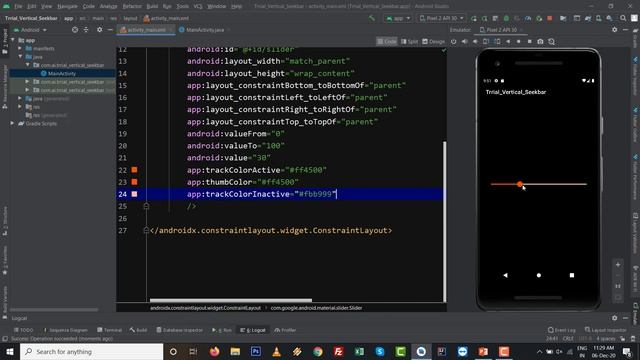Open Layout Inspector
Image resolution: width=640 pixels, height=360 pixels.
(605, 330)
